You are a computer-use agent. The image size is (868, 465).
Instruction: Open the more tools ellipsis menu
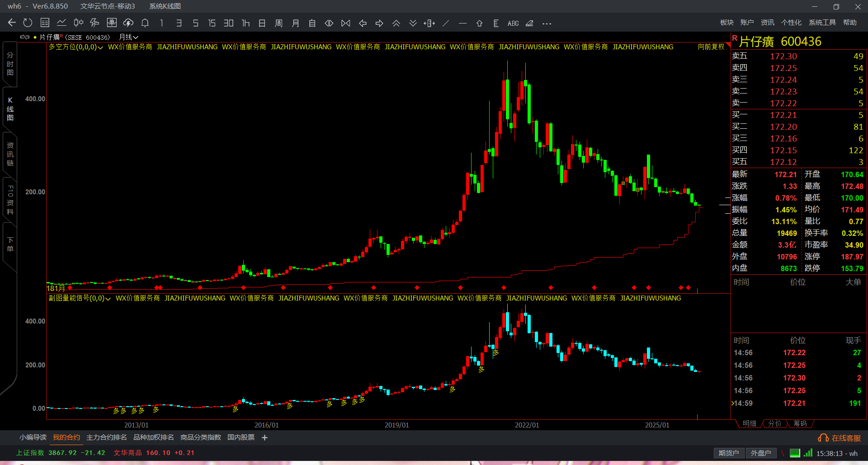pyautogui.click(x=547, y=23)
